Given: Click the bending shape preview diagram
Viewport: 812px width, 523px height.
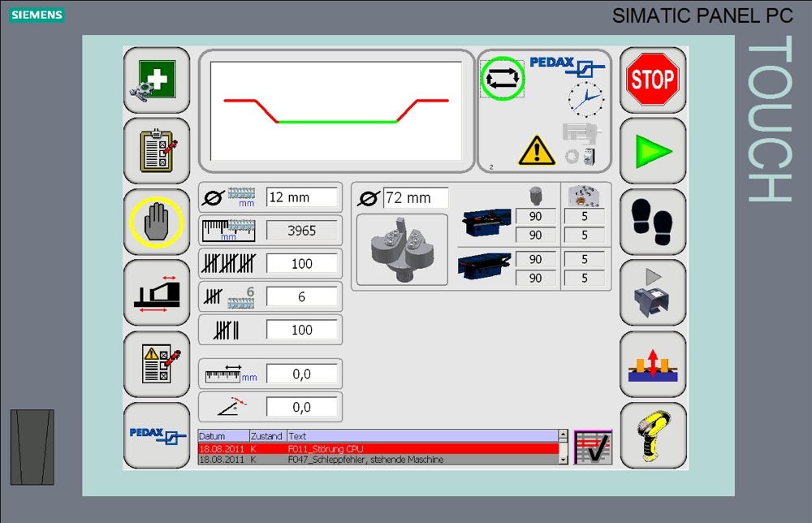Looking at the screenshot, I should 336,111.
